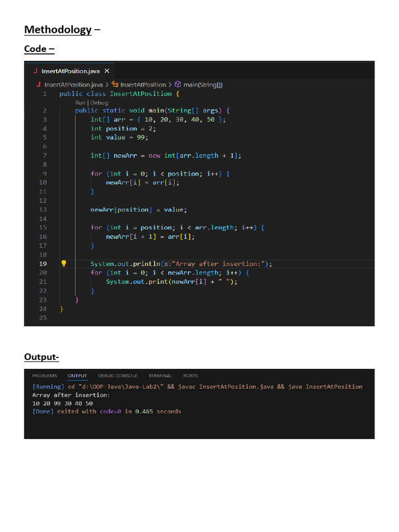Open the TERMINAL panel tab
The width and height of the screenshot is (399, 532).
coord(160,376)
